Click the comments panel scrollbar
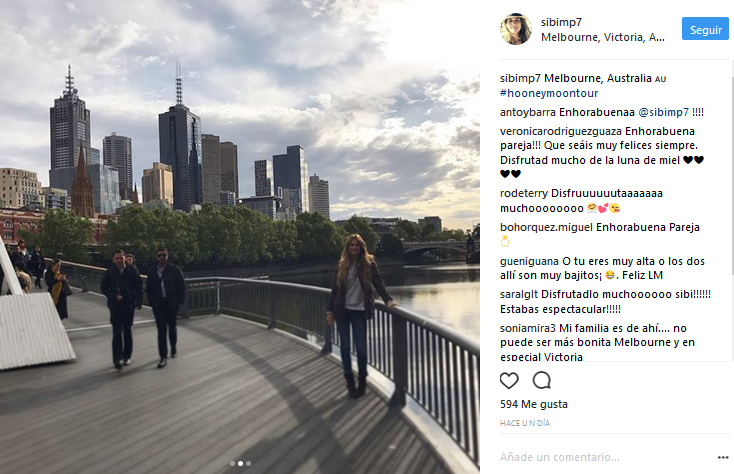734x474 pixels. tap(732, 173)
